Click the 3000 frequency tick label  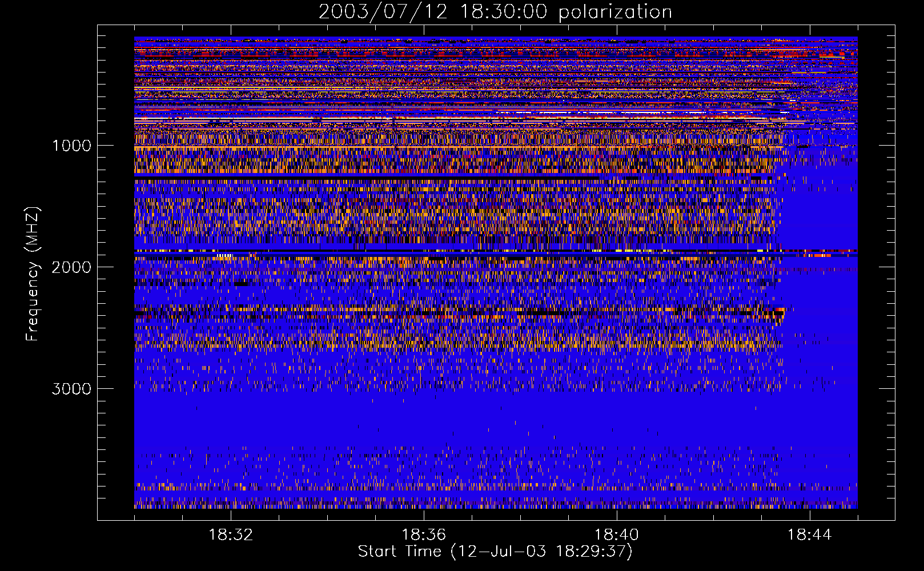pos(71,389)
